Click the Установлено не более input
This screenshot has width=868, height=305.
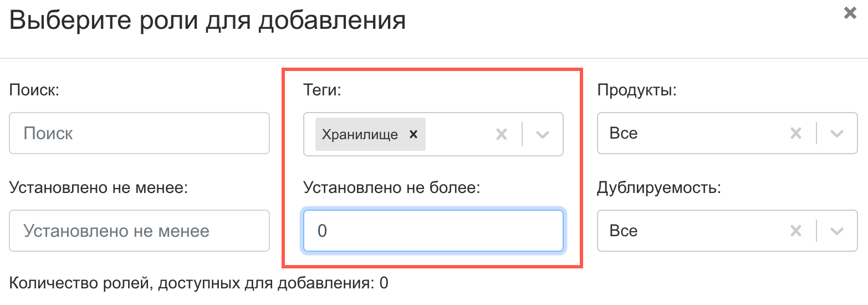point(433,230)
